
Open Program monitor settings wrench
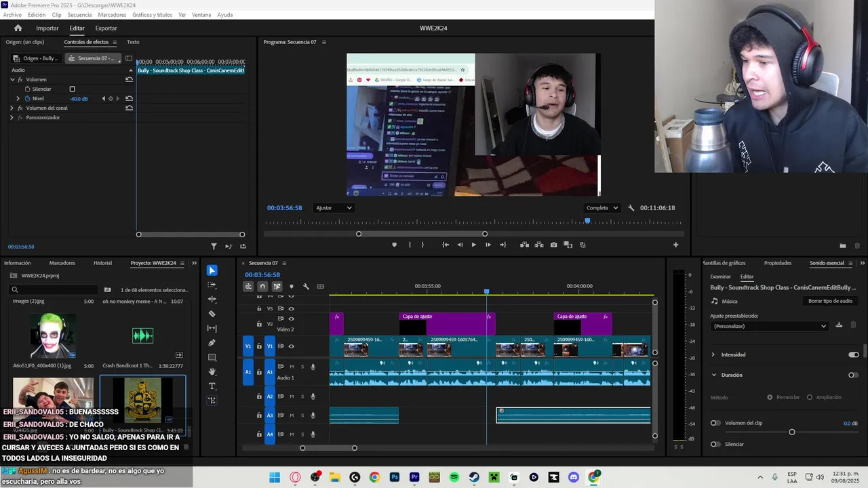(x=631, y=208)
